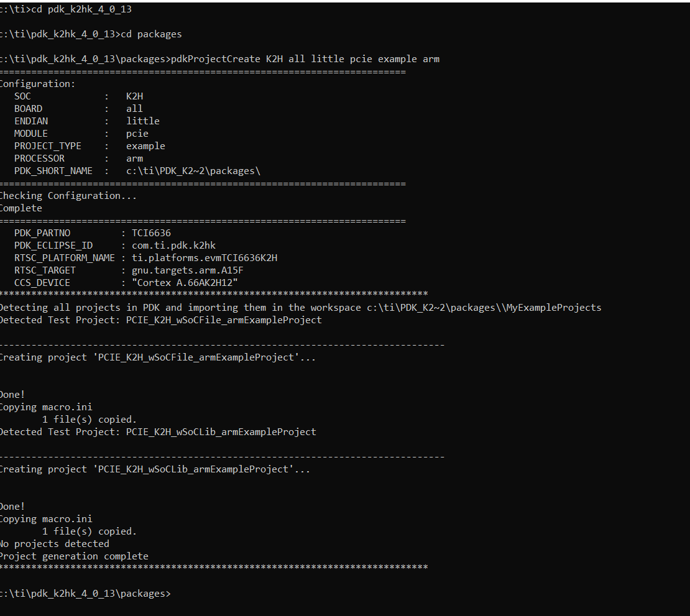The image size is (690, 616).
Task: Click the 'Configuration:' heading text
Action: click(x=38, y=84)
